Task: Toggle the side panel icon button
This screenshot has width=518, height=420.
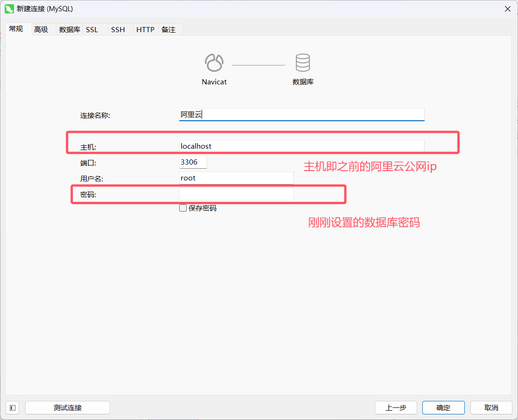Action: (x=13, y=408)
